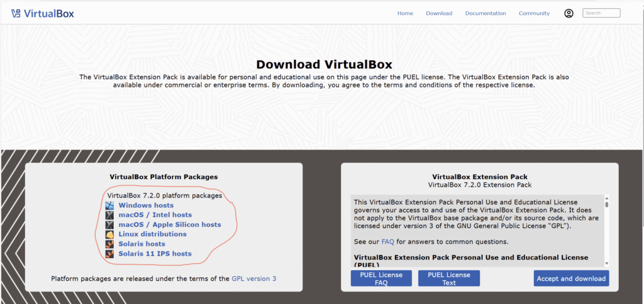Image resolution: width=644 pixels, height=304 pixels.
Task: Follow the GPL version 3 link
Action: [x=253, y=278]
